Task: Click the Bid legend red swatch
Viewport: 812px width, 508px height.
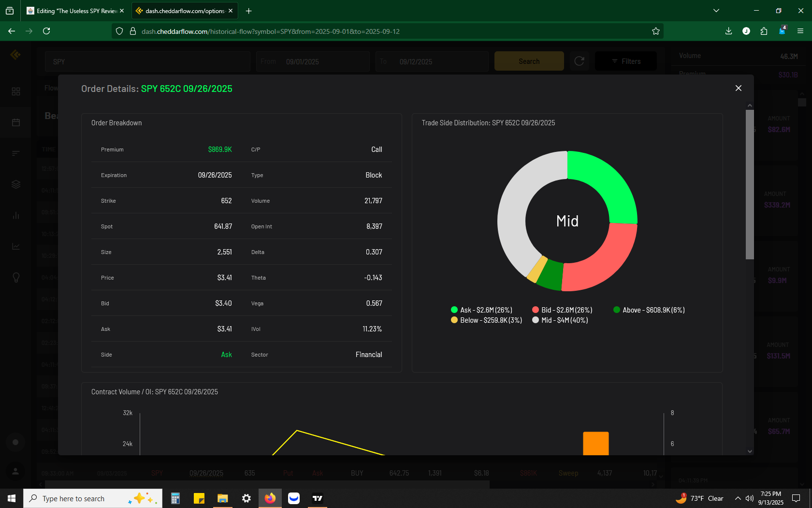Action: 536,310
